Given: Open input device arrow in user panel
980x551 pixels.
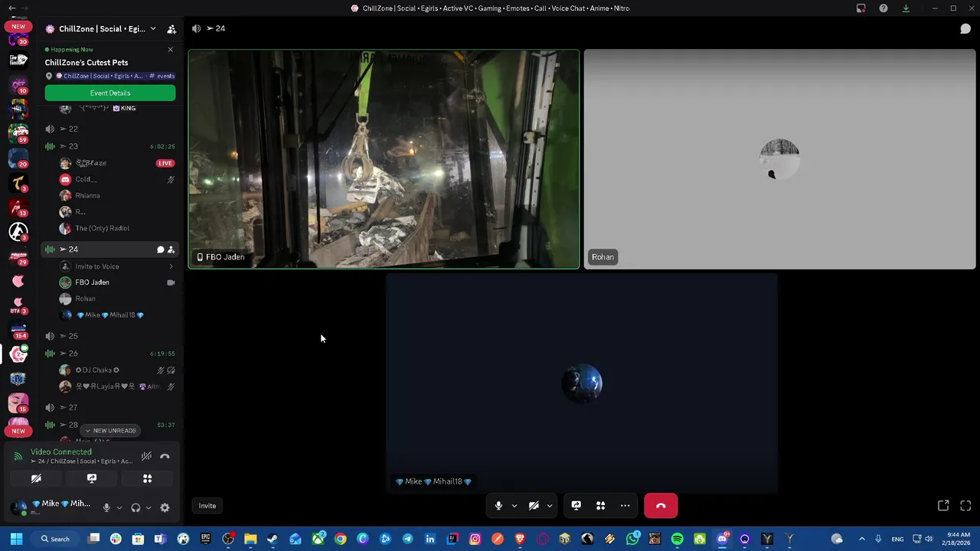Looking at the screenshot, I should tap(119, 507).
